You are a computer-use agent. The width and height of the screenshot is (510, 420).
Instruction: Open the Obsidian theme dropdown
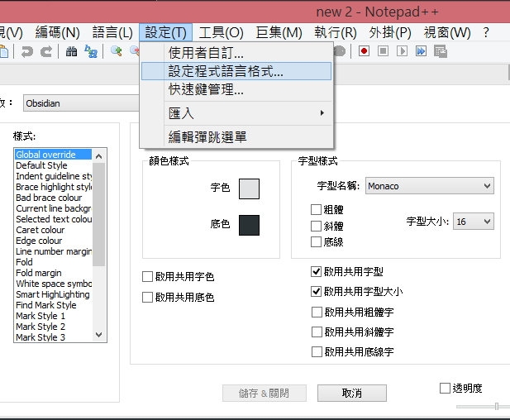click(81, 103)
